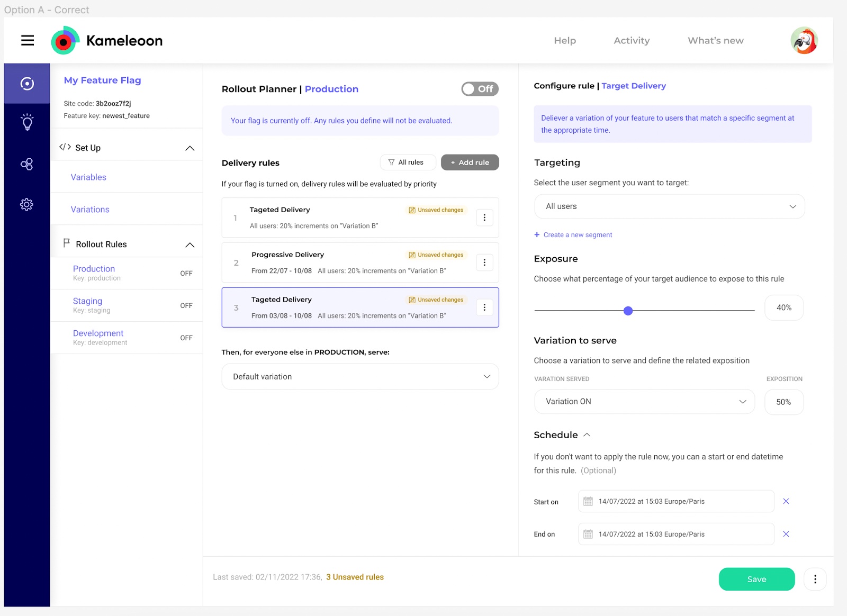Click plus icon to create new segment
The image size is (847, 616).
pyautogui.click(x=537, y=234)
